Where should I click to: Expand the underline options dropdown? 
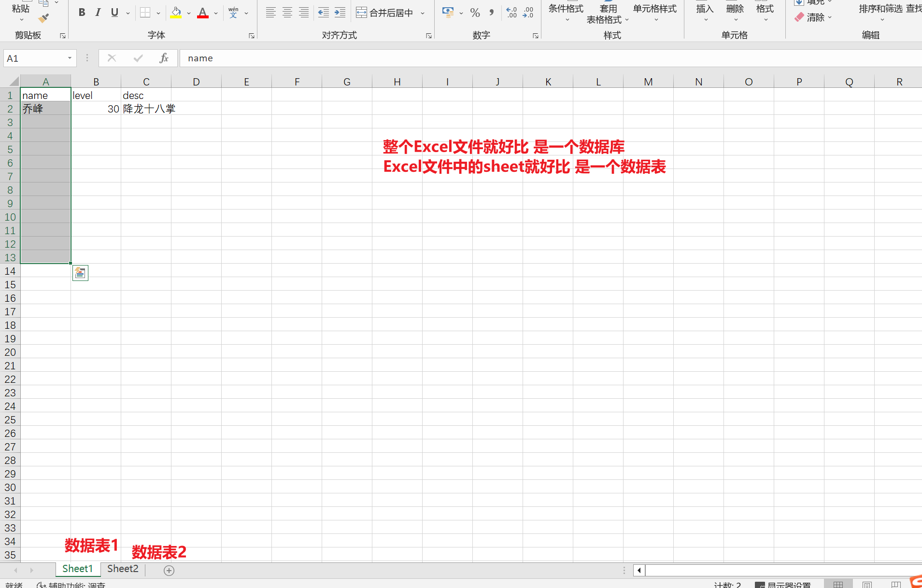point(127,13)
